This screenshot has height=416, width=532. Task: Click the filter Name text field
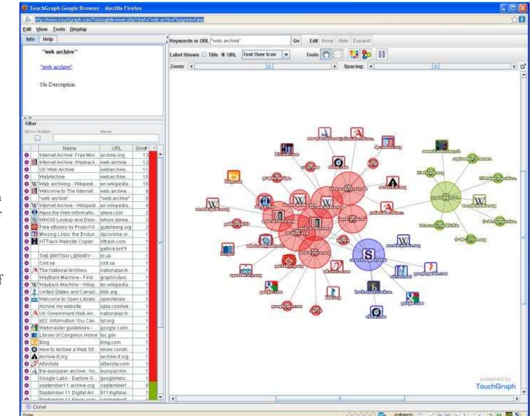click(106, 138)
